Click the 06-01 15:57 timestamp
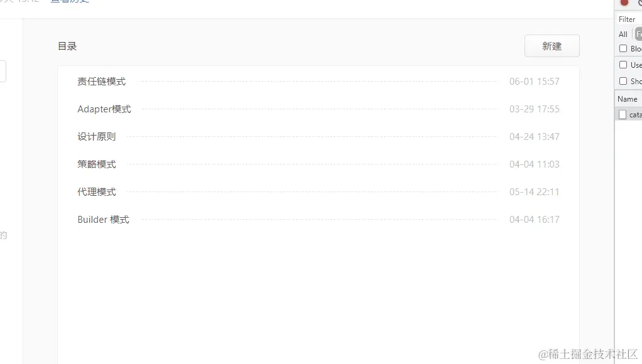 (x=535, y=82)
